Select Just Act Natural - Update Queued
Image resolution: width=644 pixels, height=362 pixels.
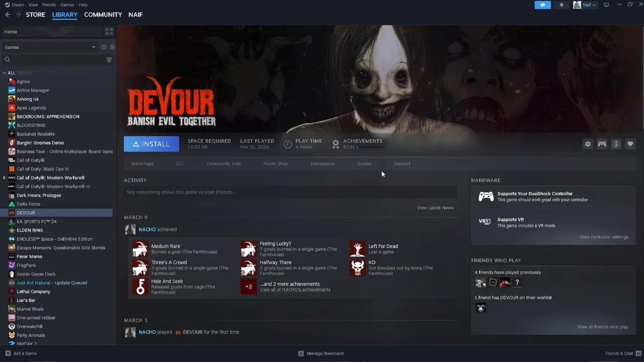click(52, 283)
